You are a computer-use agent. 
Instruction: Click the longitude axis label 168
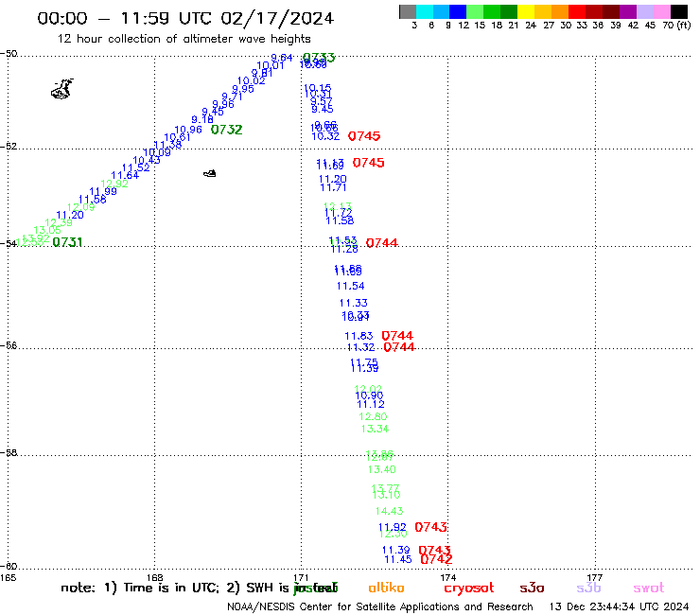point(154,577)
